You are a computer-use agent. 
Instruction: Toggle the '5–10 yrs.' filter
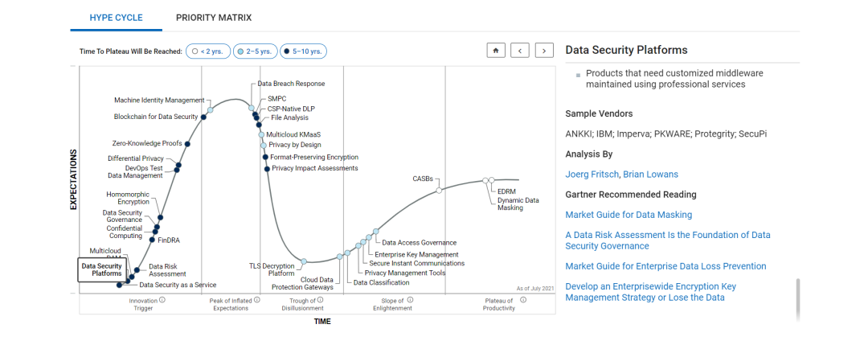(303, 51)
